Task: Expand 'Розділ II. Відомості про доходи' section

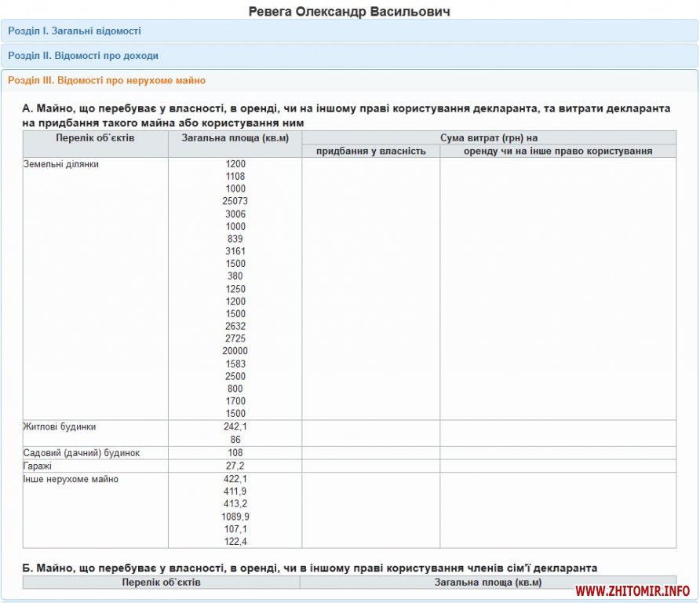Action: pyautogui.click(x=83, y=57)
